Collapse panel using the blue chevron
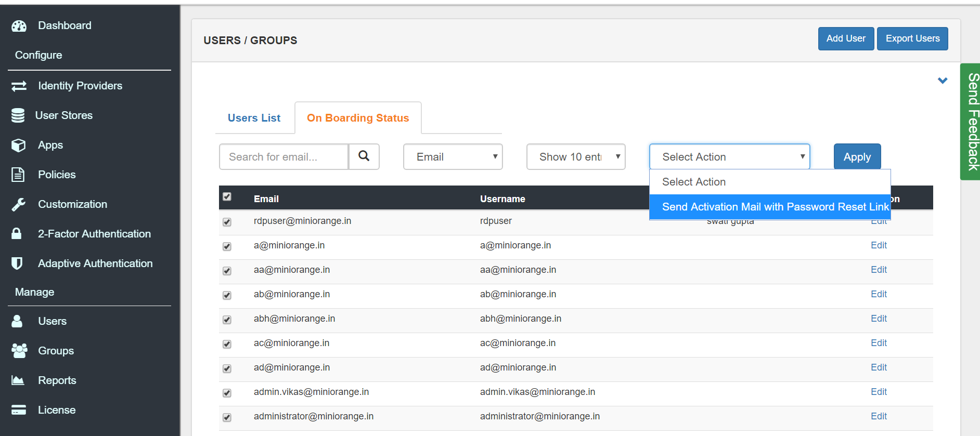Viewport: 980px width, 436px height. click(x=942, y=81)
